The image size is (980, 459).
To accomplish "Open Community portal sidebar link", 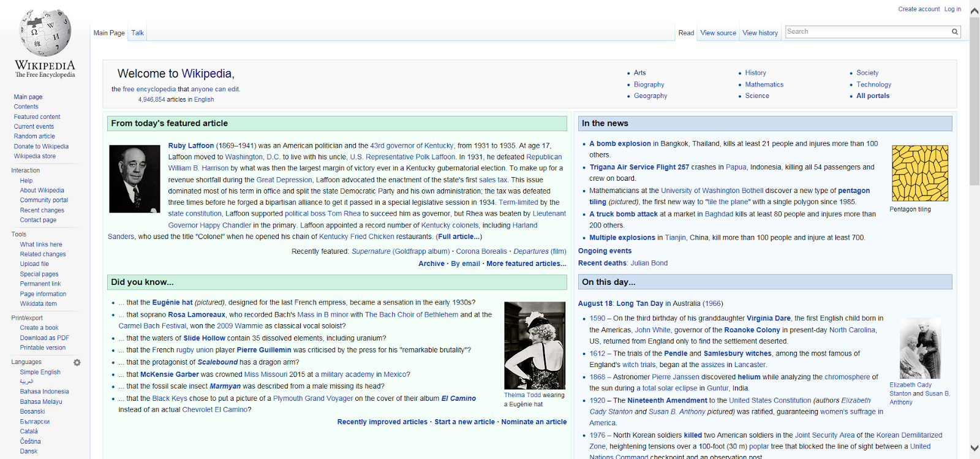I will (44, 200).
